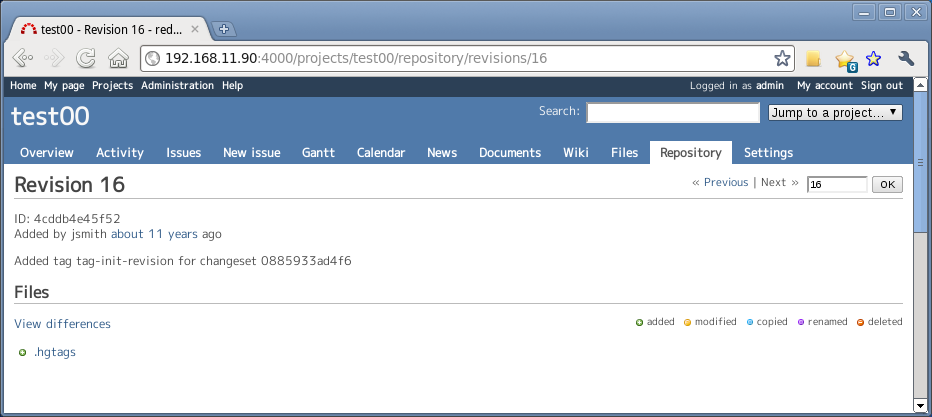Click the Revision 16 heading
The height and width of the screenshot is (417, 932).
tap(70, 185)
